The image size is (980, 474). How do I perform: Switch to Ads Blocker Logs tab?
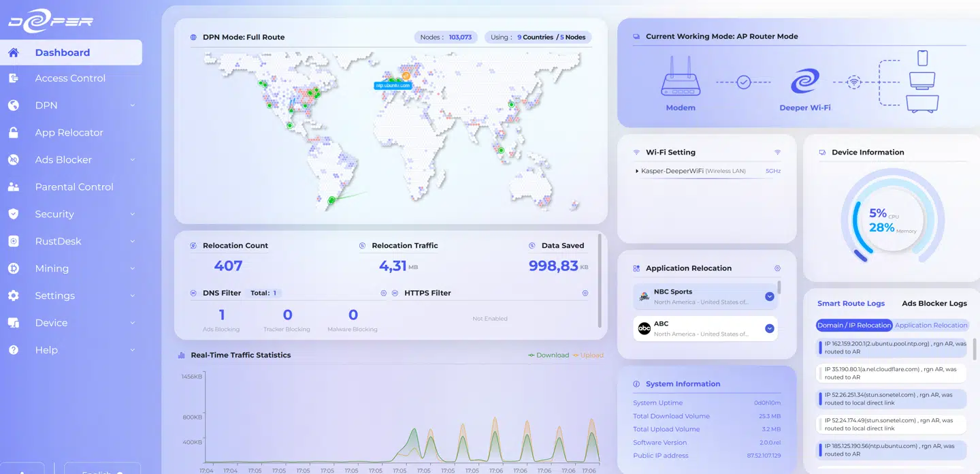click(934, 304)
